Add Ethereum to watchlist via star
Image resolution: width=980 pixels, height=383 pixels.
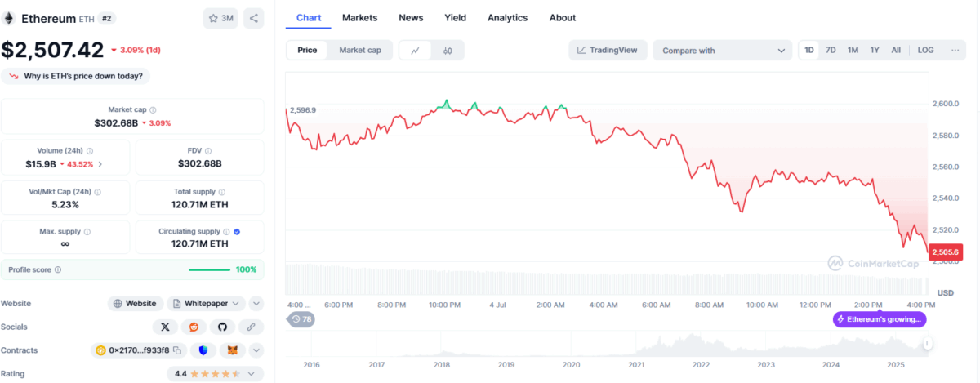click(x=220, y=18)
